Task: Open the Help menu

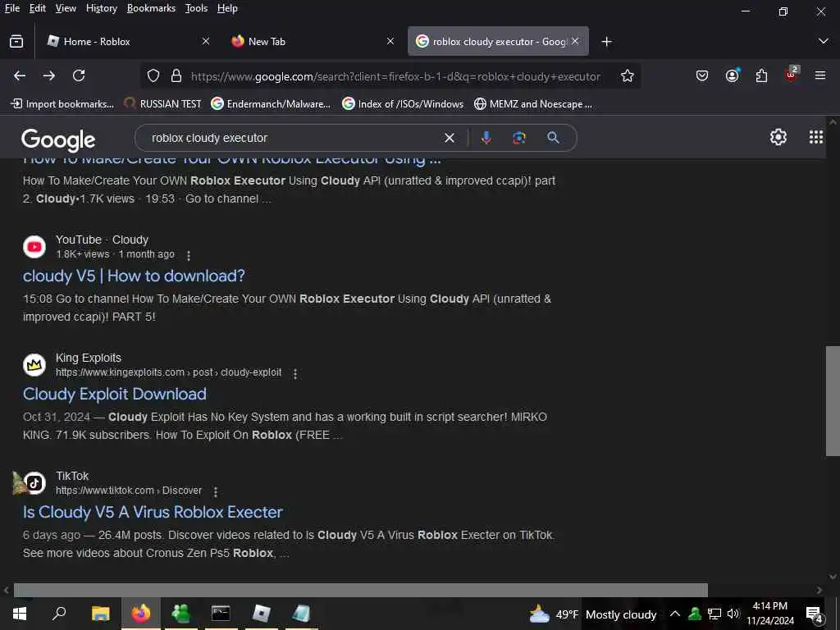Action: pos(227,8)
